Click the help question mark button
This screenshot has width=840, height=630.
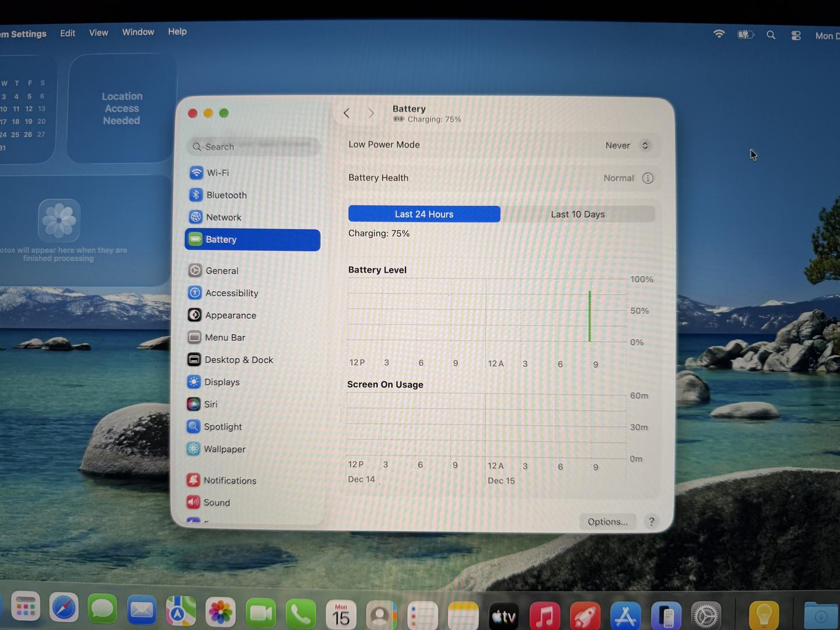point(652,521)
